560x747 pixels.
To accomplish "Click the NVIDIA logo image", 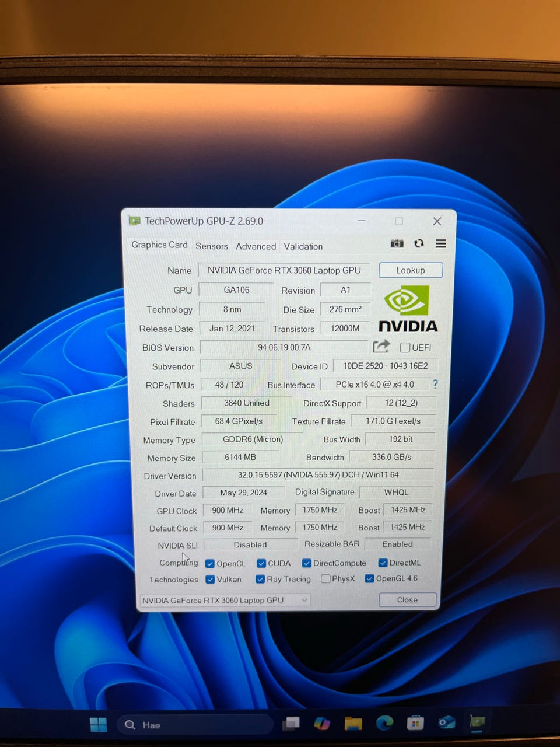I will click(408, 309).
